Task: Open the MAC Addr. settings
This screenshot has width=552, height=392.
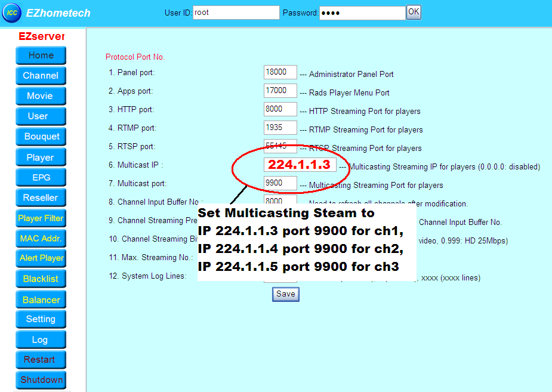Action: (41, 239)
